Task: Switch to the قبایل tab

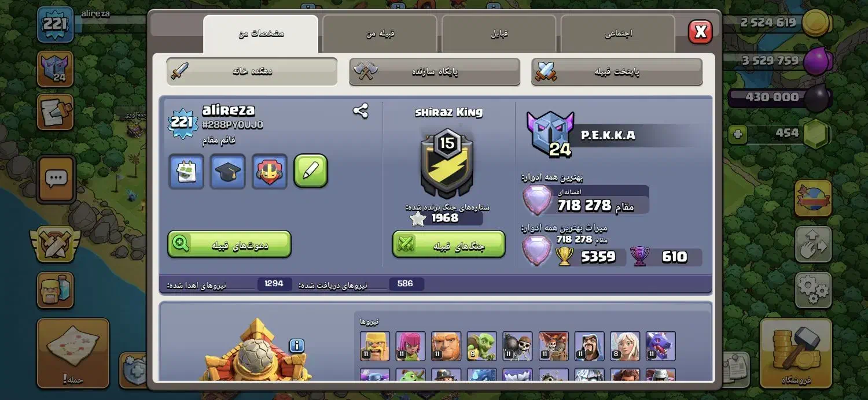Action: (x=499, y=34)
